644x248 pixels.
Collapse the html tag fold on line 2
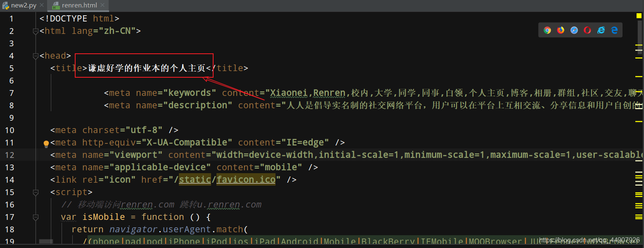[36, 31]
